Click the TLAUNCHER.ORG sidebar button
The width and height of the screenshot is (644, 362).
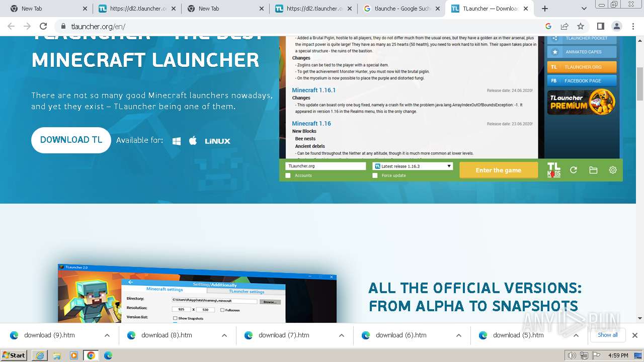[x=582, y=66]
